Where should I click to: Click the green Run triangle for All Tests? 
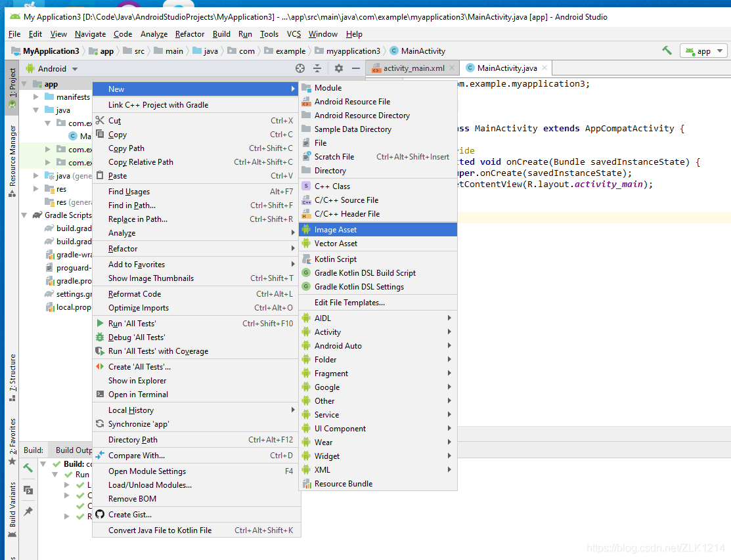pos(100,323)
